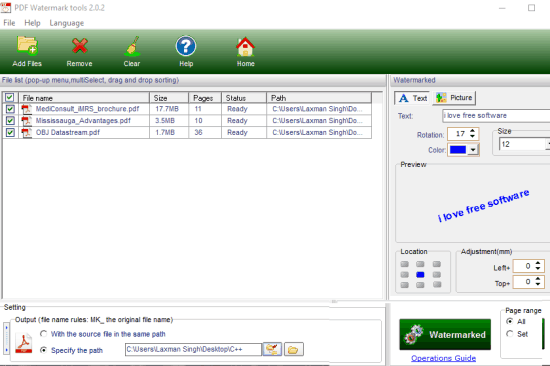The image size is (550, 366).
Task: Decrease the Left+ adjustment
Action: [x=538, y=268]
